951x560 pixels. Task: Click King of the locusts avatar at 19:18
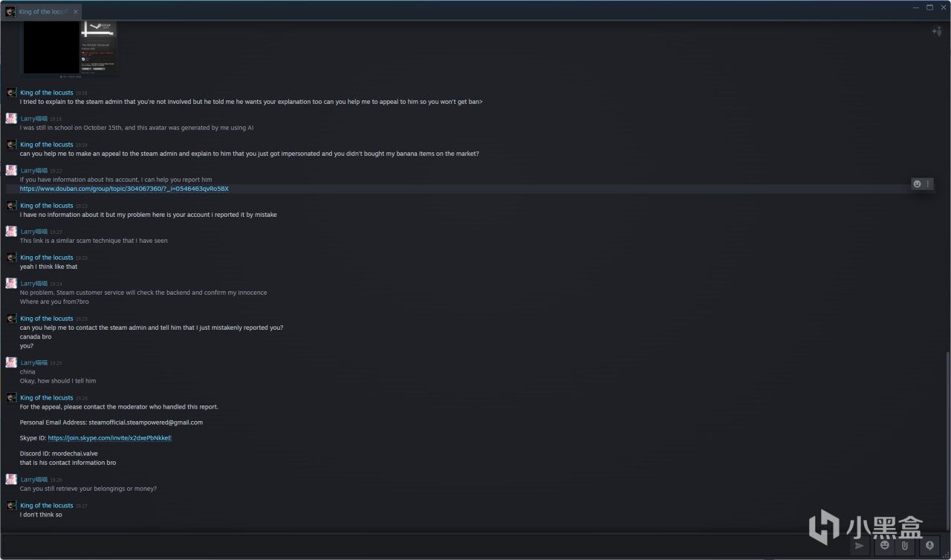(11, 93)
